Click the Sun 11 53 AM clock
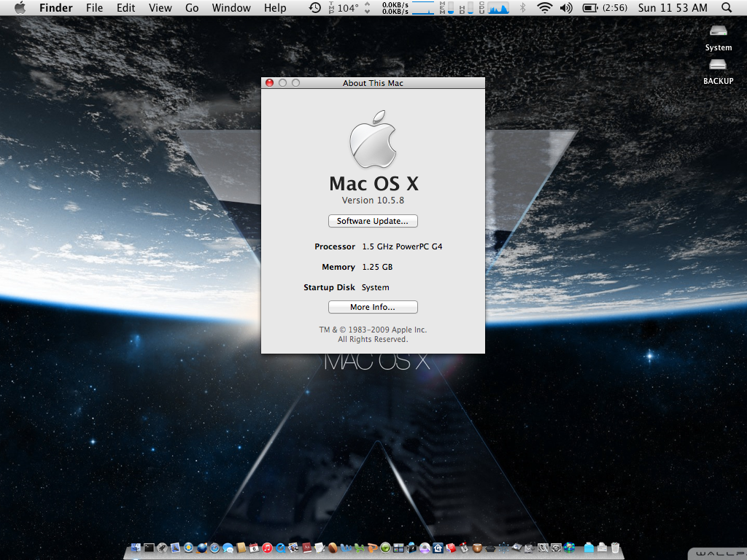The height and width of the screenshot is (560, 747). coord(673,7)
